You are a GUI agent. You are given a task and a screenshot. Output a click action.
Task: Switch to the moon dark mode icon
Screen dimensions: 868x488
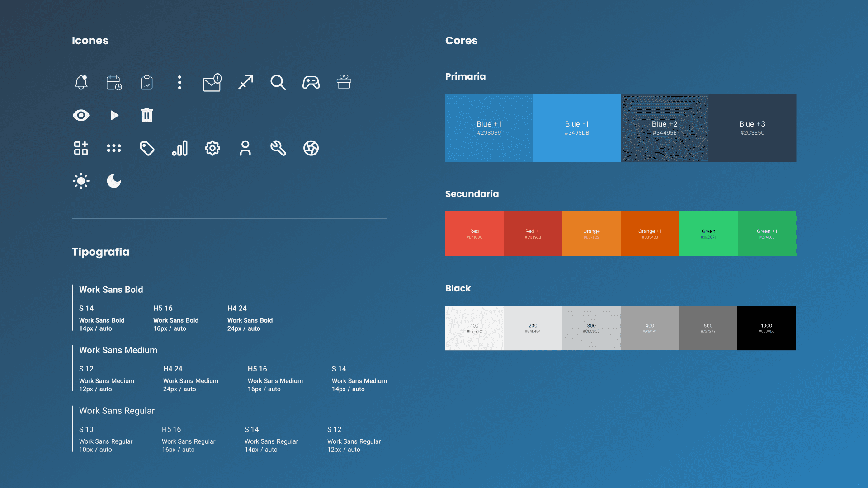tap(114, 181)
